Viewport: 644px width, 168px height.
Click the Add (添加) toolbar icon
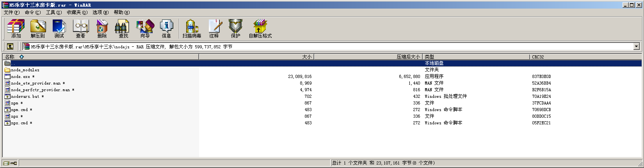(16, 28)
